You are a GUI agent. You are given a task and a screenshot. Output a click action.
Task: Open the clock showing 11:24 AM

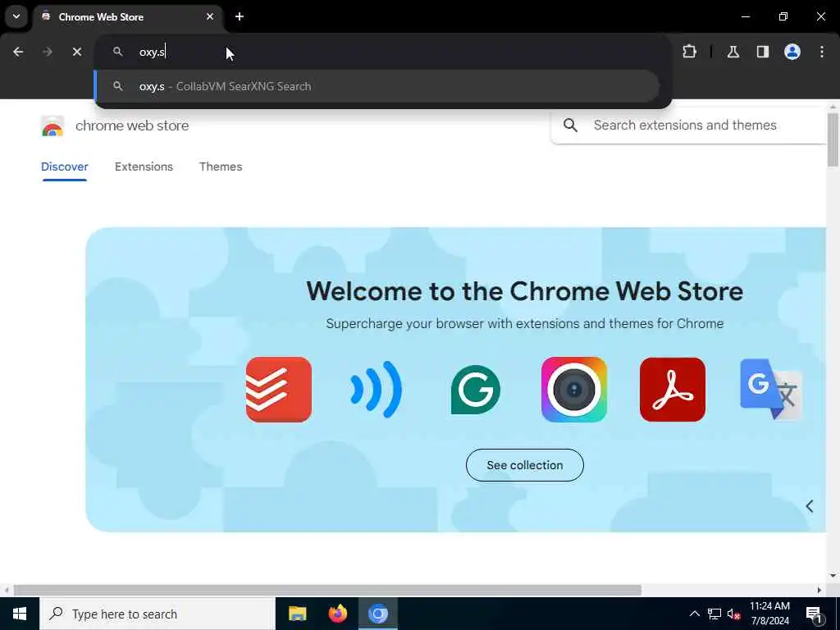(769, 614)
